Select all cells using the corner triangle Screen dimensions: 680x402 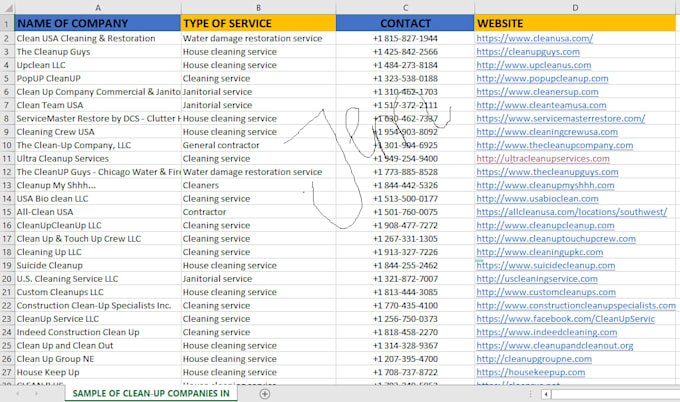(x=7, y=7)
